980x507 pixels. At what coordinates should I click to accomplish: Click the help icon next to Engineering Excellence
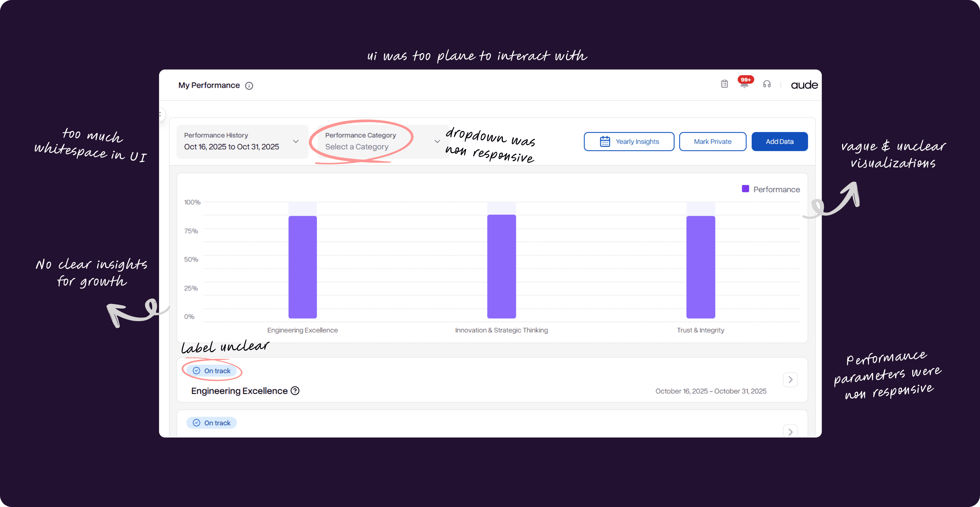coord(295,390)
